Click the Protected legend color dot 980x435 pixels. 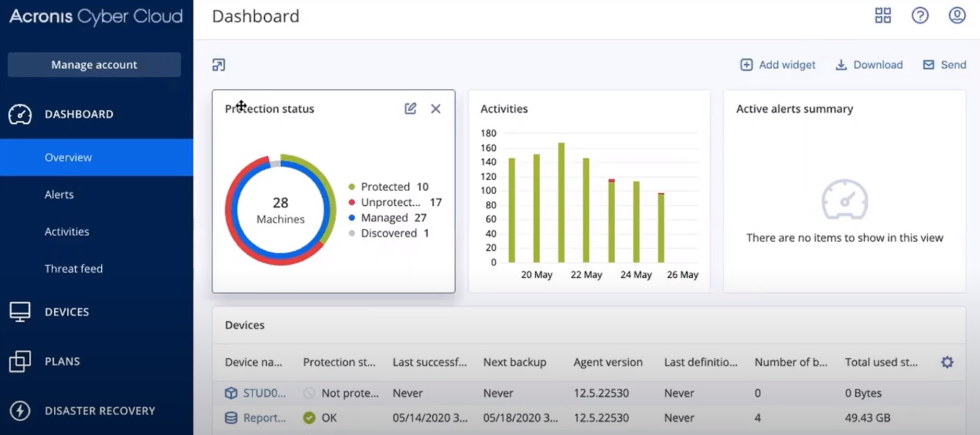351,187
